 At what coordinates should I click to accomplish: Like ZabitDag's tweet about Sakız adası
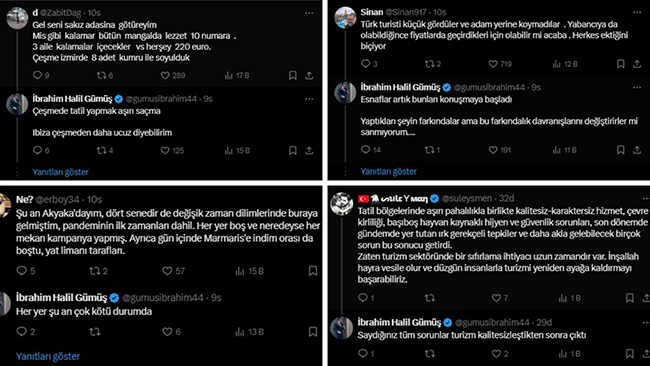[x=165, y=75]
